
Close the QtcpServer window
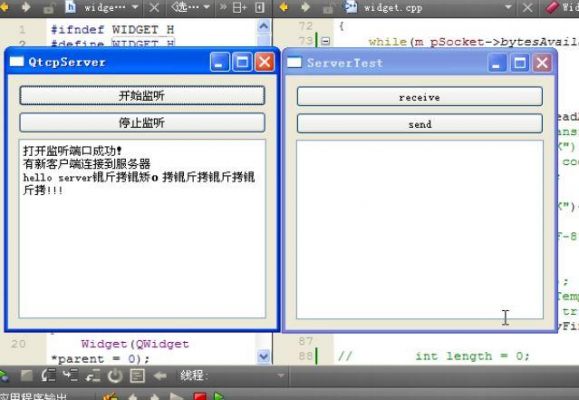tap(264, 62)
